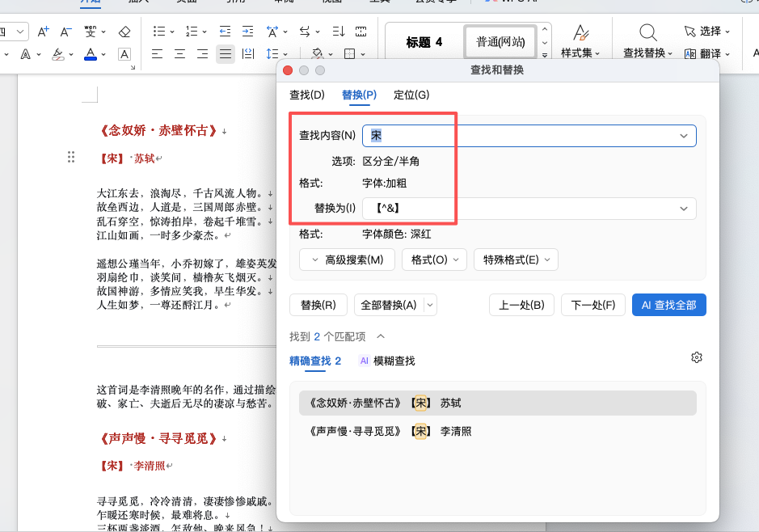
Task: Align text right
Action: point(202,53)
